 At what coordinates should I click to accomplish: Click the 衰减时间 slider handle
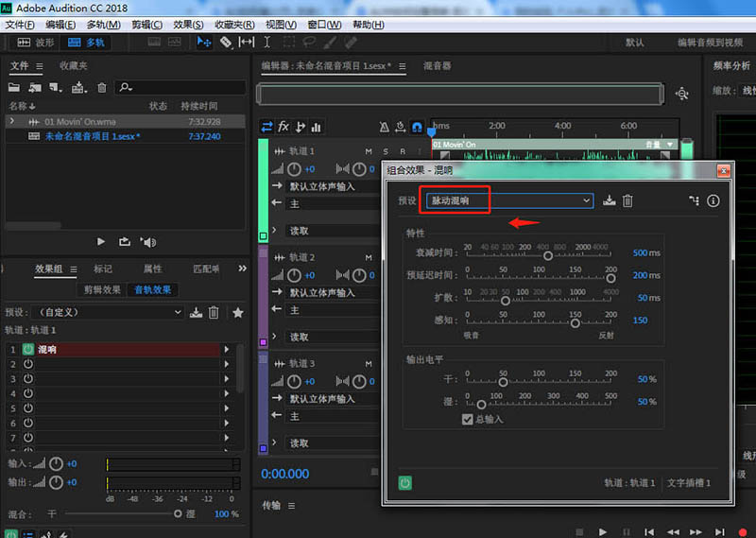(547, 255)
